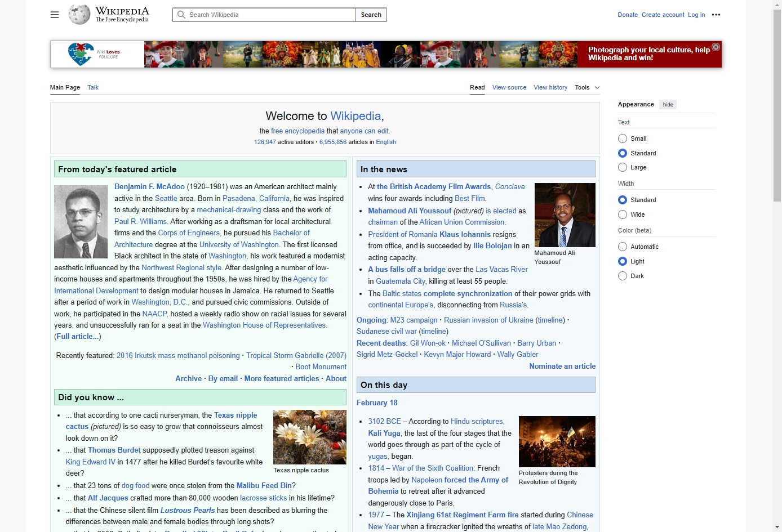Click the Tropical Storm Gabrielle (2007) link

[x=296, y=356]
